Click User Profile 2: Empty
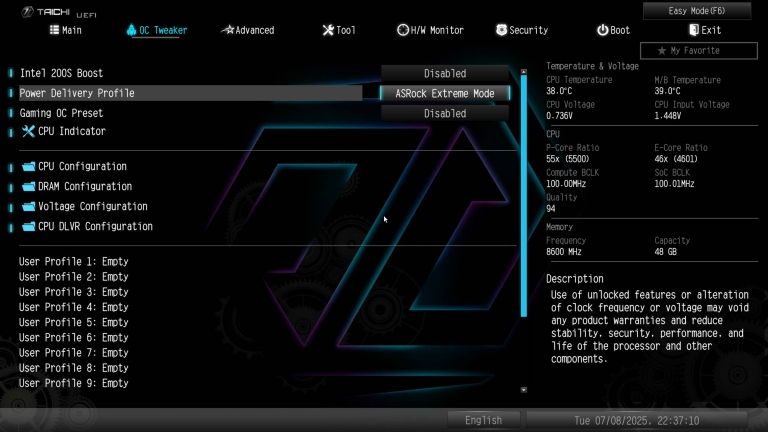The height and width of the screenshot is (432, 768). [73, 277]
